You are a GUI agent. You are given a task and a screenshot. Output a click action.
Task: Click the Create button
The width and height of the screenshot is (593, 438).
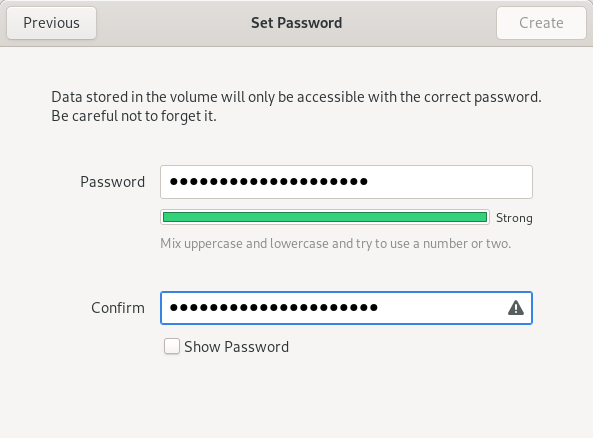[541, 23]
